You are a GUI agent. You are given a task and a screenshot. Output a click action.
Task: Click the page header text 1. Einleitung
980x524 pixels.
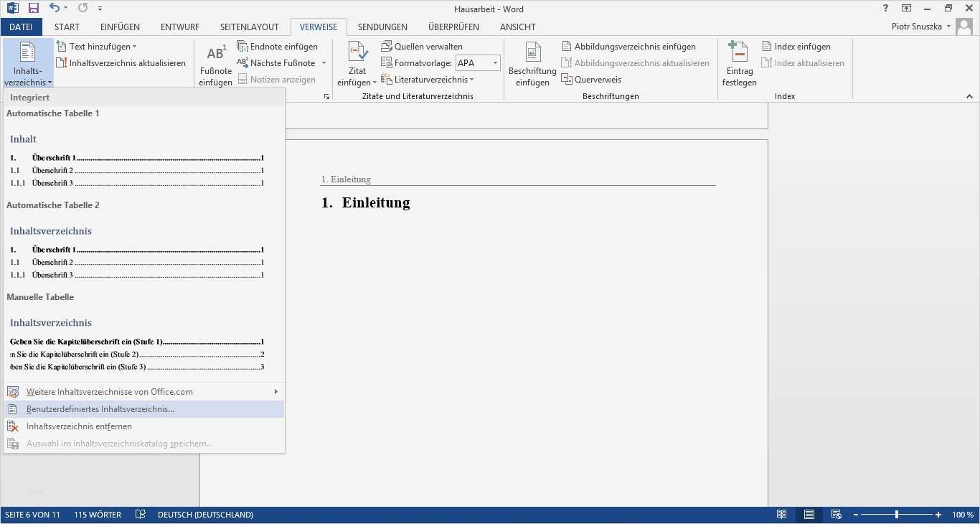pyautogui.click(x=346, y=179)
